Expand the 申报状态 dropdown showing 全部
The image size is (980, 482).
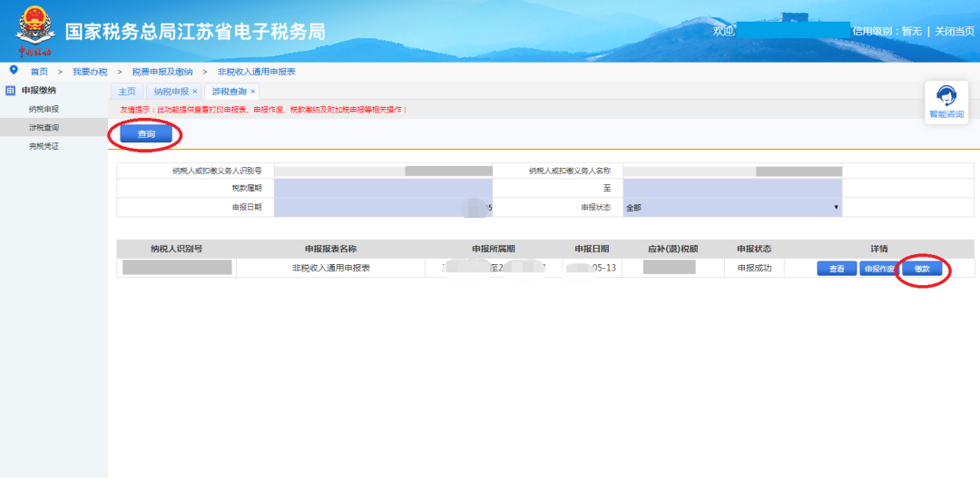pos(731,207)
